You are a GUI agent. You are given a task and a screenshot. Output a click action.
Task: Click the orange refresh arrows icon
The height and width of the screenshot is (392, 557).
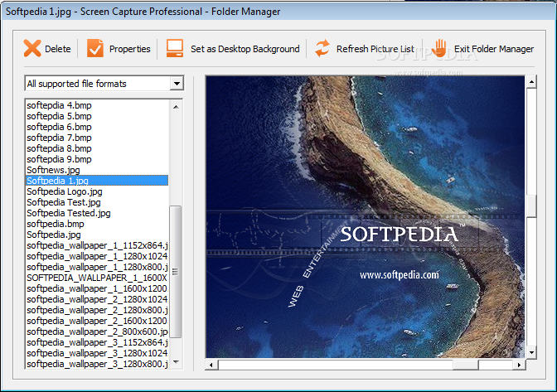[x=322, y=48]
